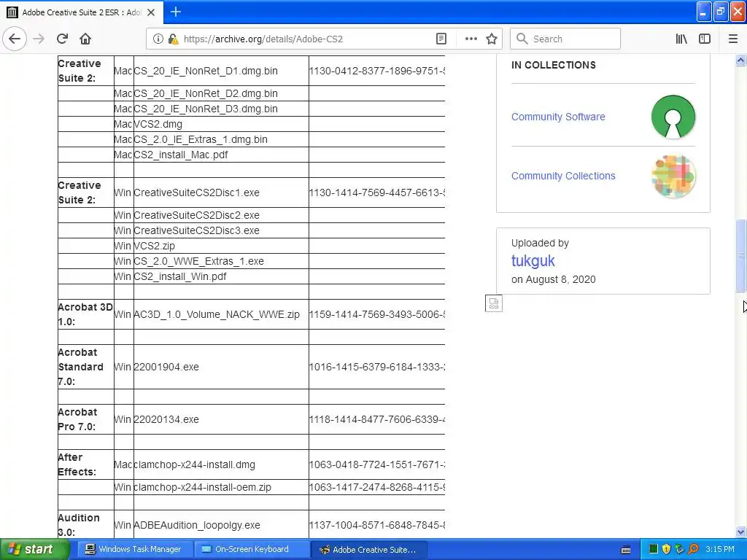Click the vertical scrollbar thumb
The width and height of the screenshot is (747, 560).
740,255
